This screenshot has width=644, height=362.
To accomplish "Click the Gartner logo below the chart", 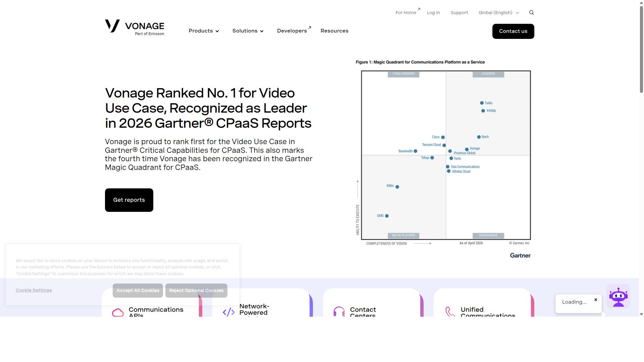I will pos(520,255).
